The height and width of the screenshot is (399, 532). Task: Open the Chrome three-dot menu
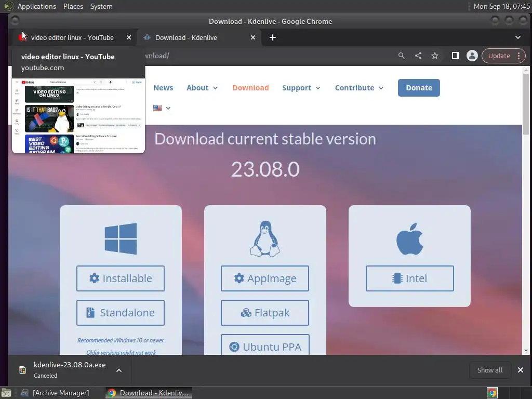tap(519, 56)
